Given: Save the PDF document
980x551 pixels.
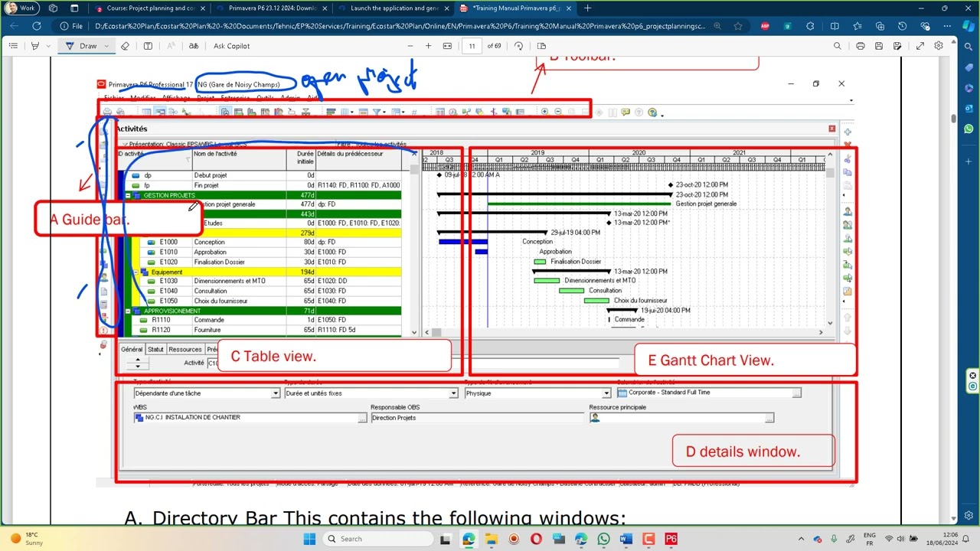Looking at the screenshot, I should tap(879, 46).
